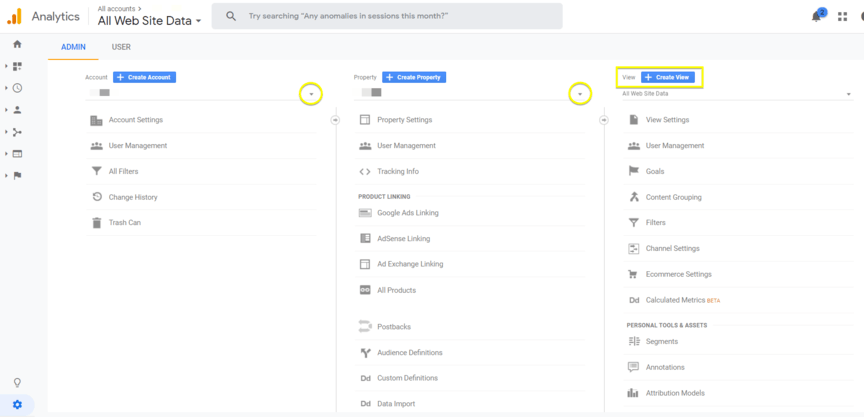The height and width of the screenshot is (417, 864).
Task: Open Goals in the View column
Action: pos(654,172)
